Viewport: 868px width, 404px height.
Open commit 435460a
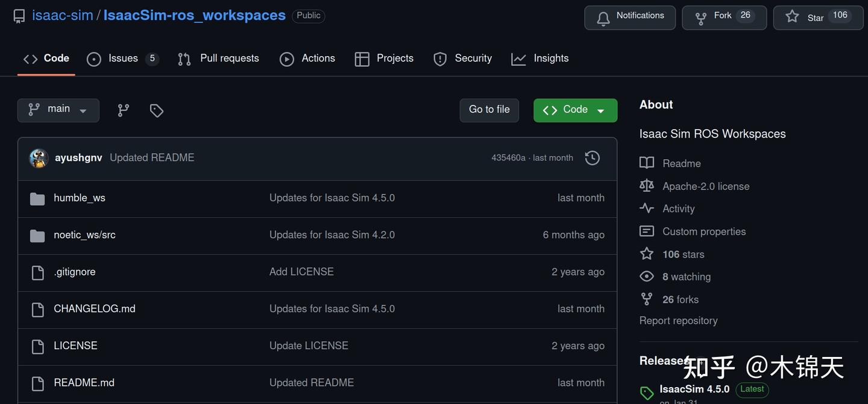tap(508, 158)
